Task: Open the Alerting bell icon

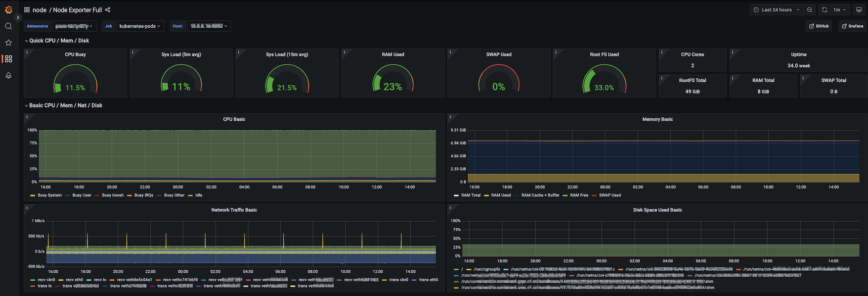Action: (x=8, y=75)
